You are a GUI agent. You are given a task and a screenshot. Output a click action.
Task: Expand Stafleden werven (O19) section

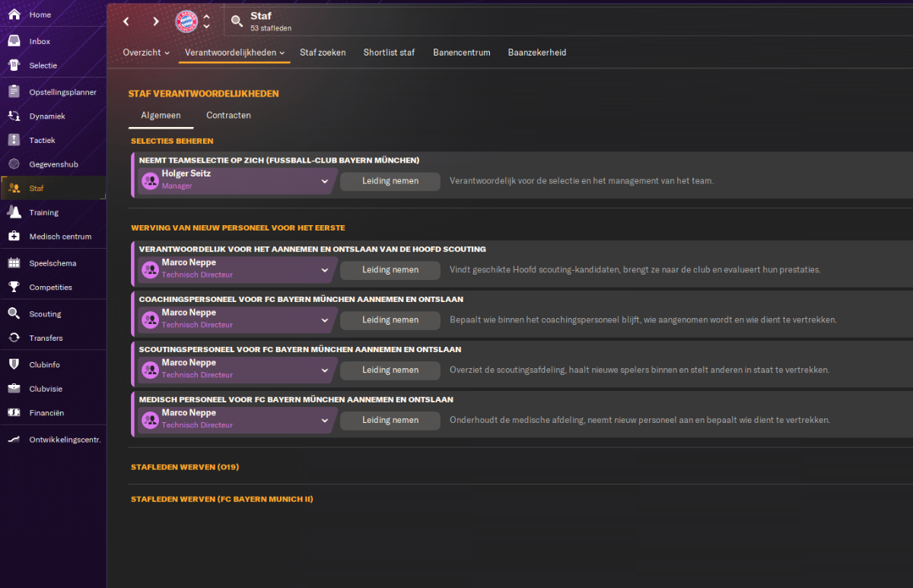pos(185,467)
